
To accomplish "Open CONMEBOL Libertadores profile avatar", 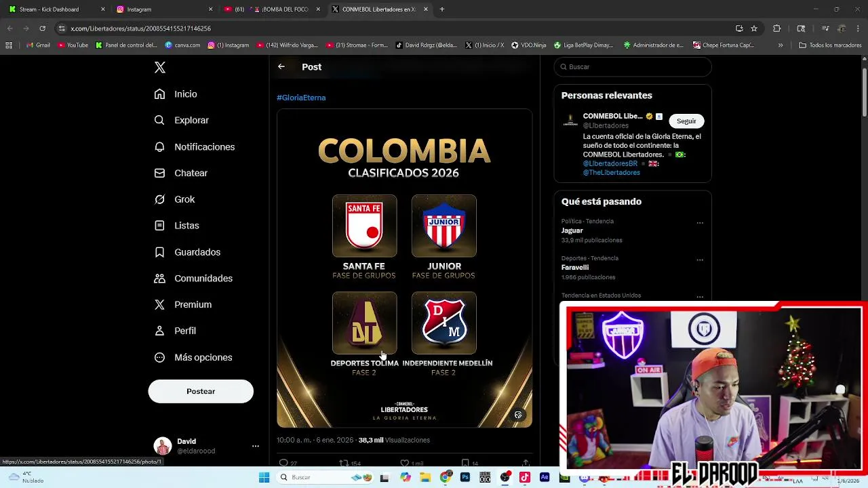I will [570, 121].
